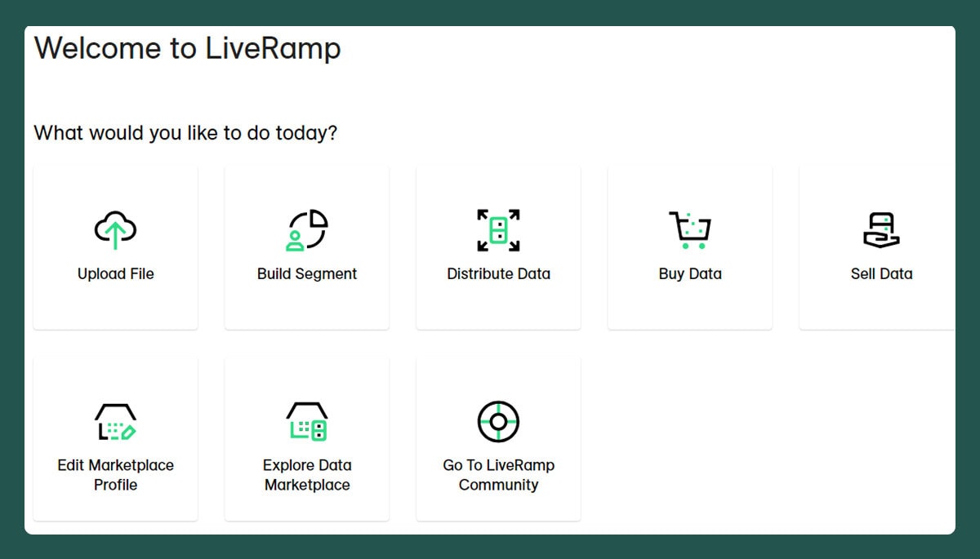980x559 pixels.
Task: Open the "Go To LiveRamp Community" text label
Action: click(x=498, y=475)
